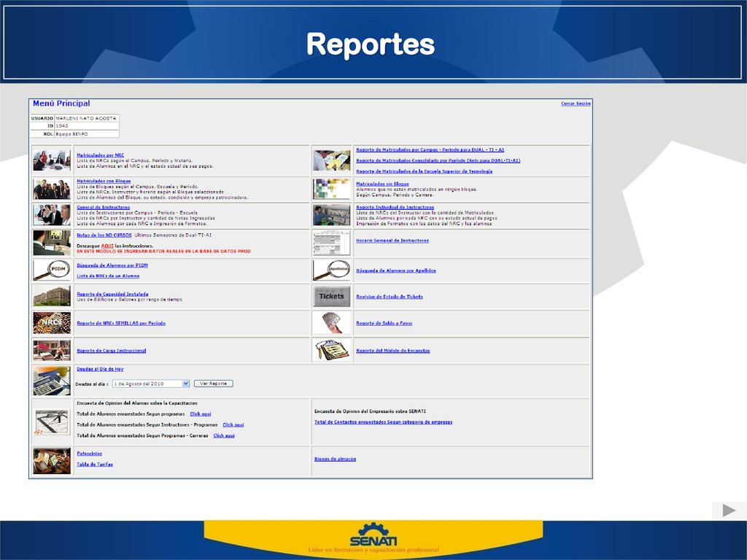The width and height of the screenshot is (747, 560).
Task: Open the Bienes de almacén link
Action: click(336, 459)
